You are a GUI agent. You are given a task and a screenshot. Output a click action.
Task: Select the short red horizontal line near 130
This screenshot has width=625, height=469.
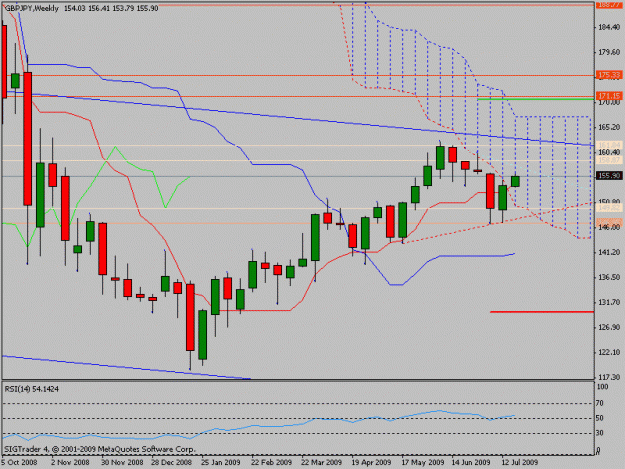click(542, 312)
